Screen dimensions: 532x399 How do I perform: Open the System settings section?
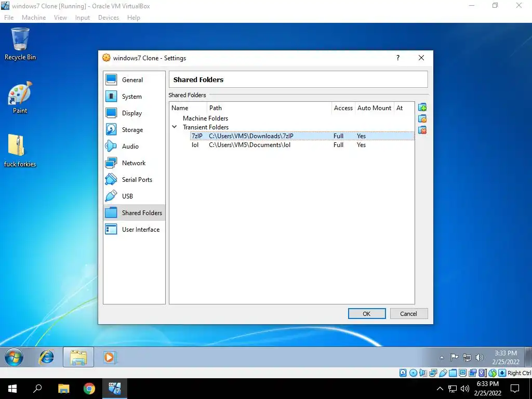[134, 96]
